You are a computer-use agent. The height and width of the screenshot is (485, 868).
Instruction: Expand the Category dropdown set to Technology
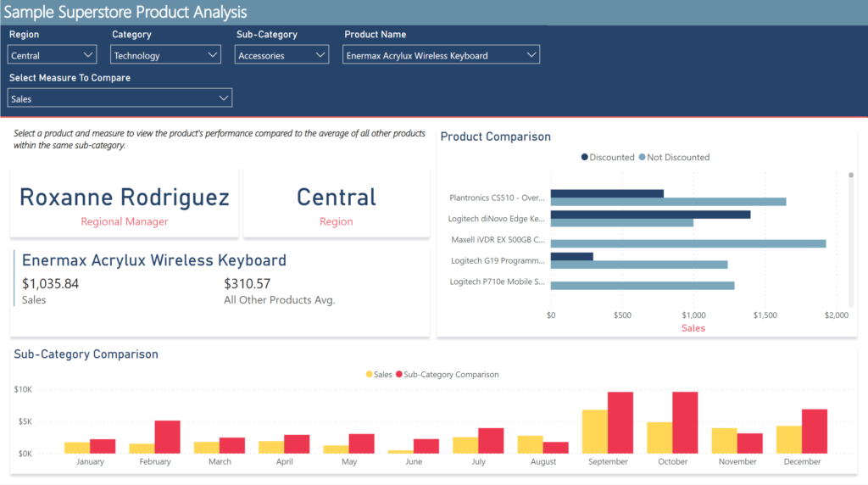click(166, 55)
